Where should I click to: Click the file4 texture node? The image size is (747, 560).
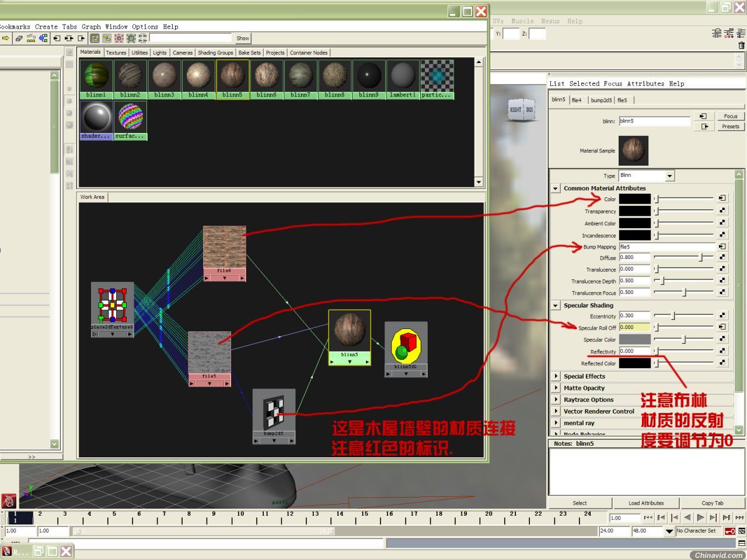225,253
